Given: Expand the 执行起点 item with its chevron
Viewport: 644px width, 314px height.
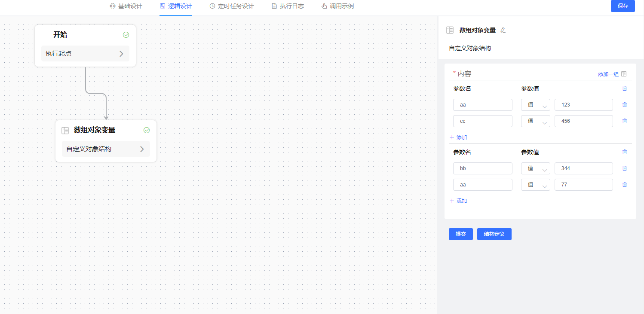Looking at the screenshot, I should 122,53.
